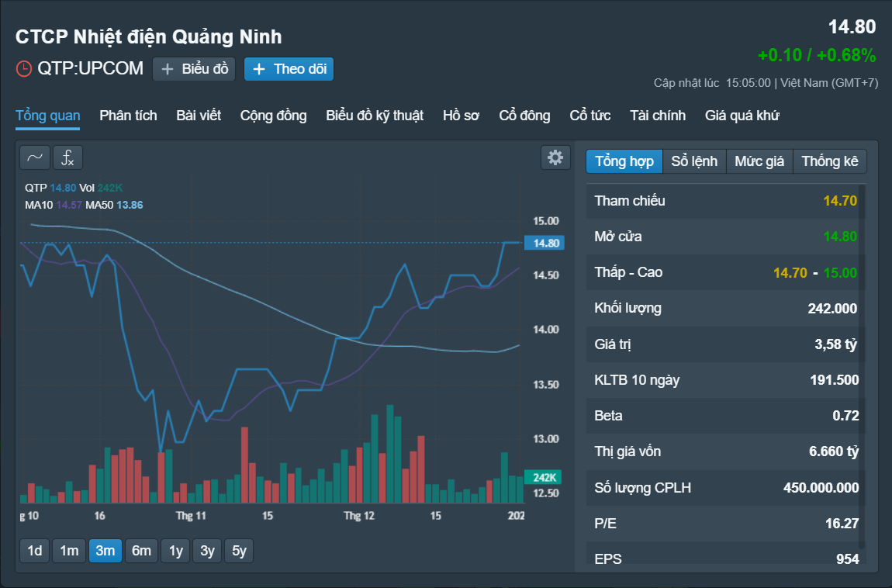
Task: Click MA50 13.86 legend value
Action: pos(130,205)
